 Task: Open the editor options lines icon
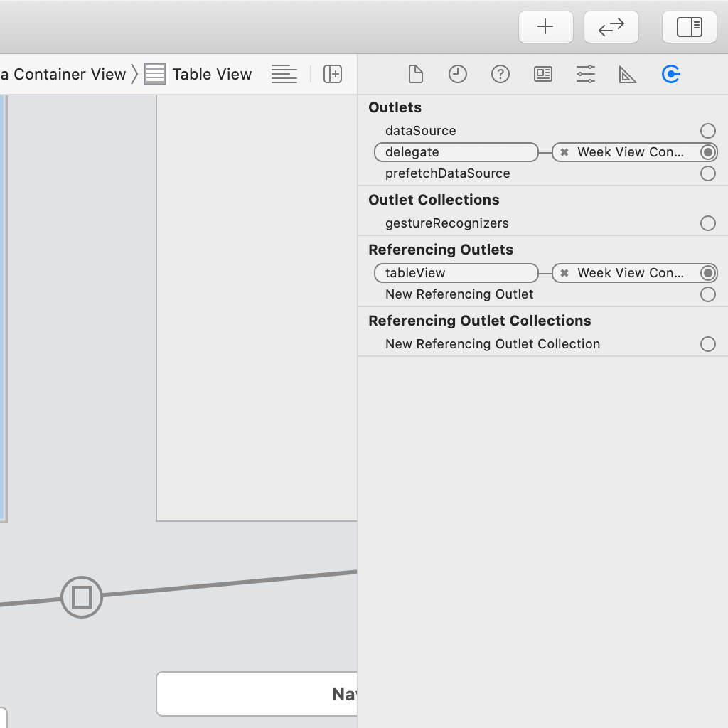click(284, 74)
